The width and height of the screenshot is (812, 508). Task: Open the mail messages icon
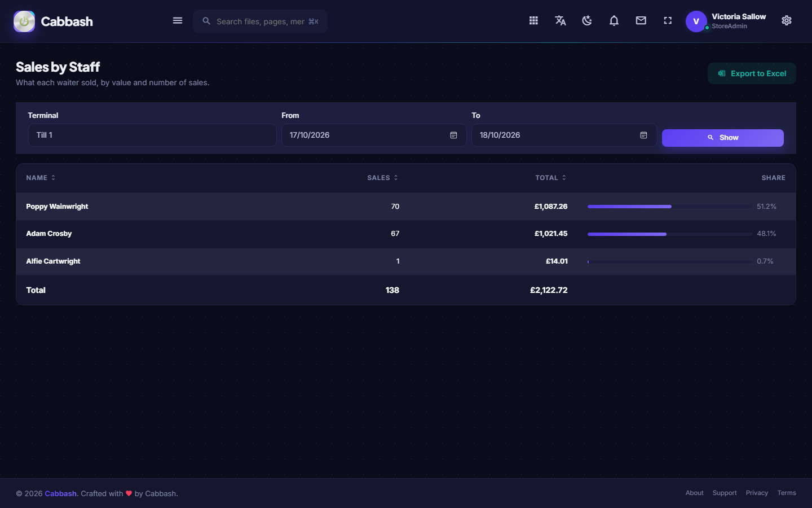[x=641, y=21]
